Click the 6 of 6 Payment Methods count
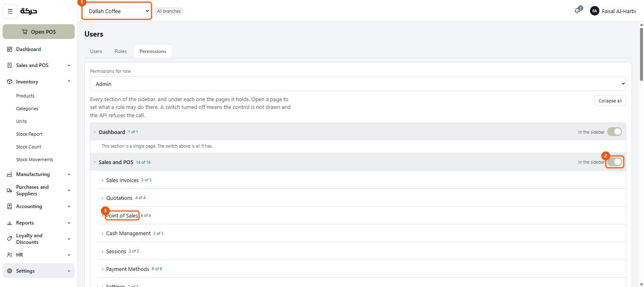Viewport: 644px width, 287px height. coord(157,269)
